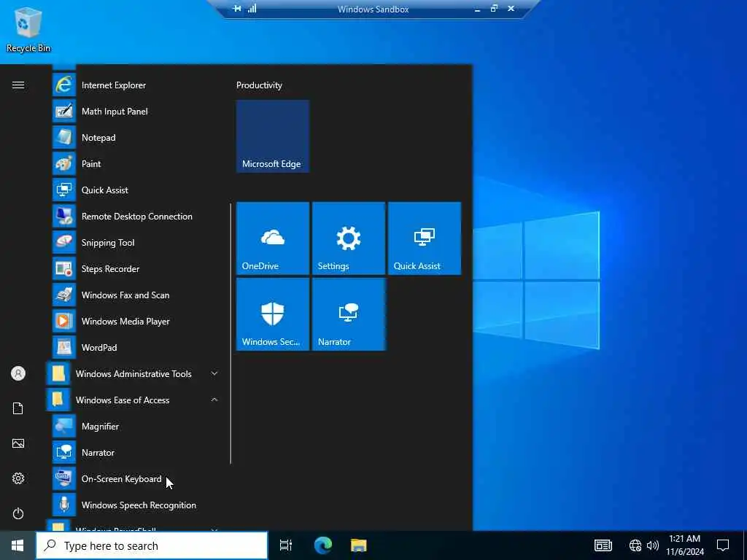The image size is (747, 560).
Task: Open File Explorer from the taskbar
Action: (359, 545)
